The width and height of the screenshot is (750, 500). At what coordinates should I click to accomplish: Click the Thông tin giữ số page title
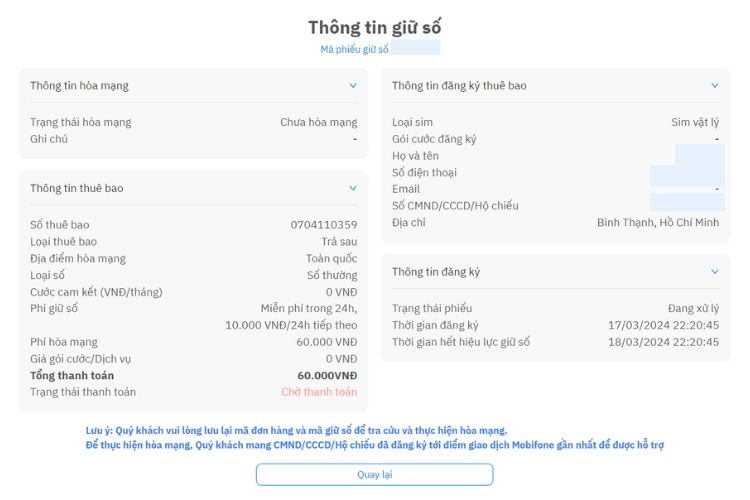pyautogui.click(x=375, y=27)
